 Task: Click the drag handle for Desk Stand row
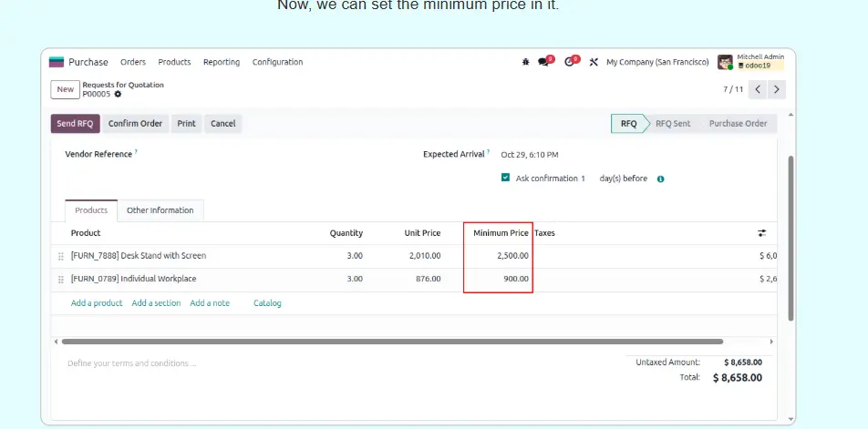point(61,256)
